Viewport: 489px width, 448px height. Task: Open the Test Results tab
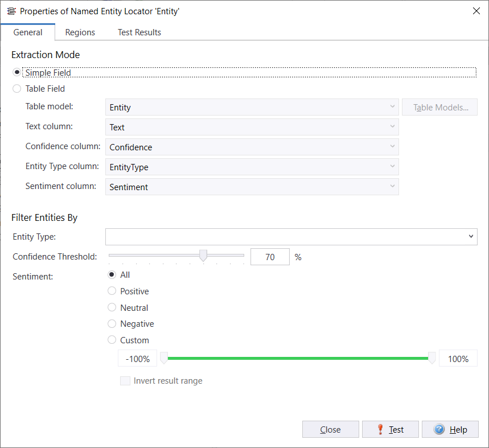click(139, 32)
